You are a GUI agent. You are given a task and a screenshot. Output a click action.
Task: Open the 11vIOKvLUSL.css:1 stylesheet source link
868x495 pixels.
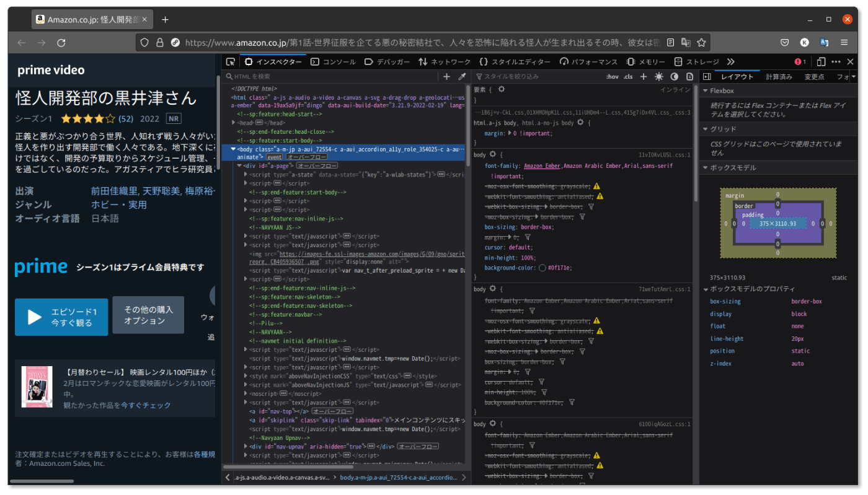(x=665, y=155)
